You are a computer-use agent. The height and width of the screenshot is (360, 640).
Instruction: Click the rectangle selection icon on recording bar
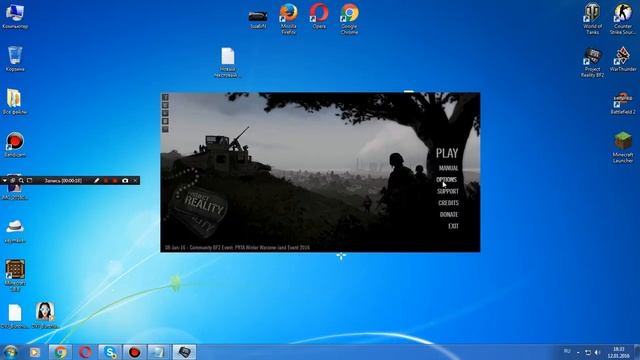(x=29, y=180)
